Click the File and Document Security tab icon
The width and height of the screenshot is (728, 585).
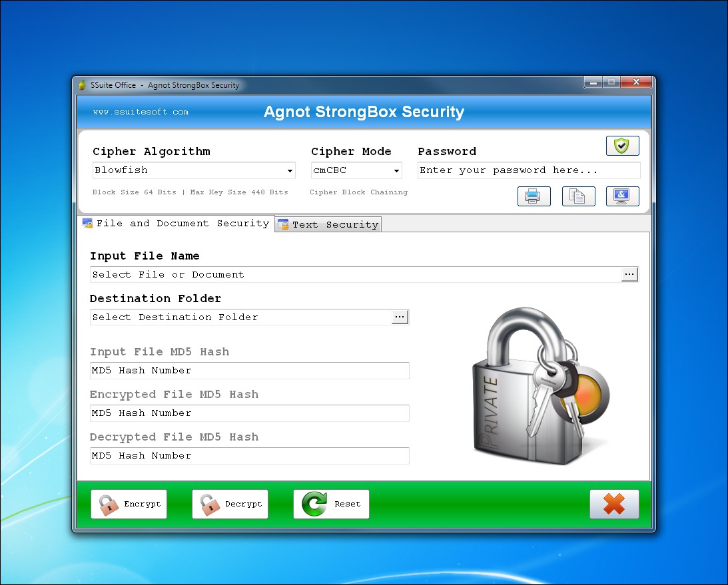[x=87, y=223]
